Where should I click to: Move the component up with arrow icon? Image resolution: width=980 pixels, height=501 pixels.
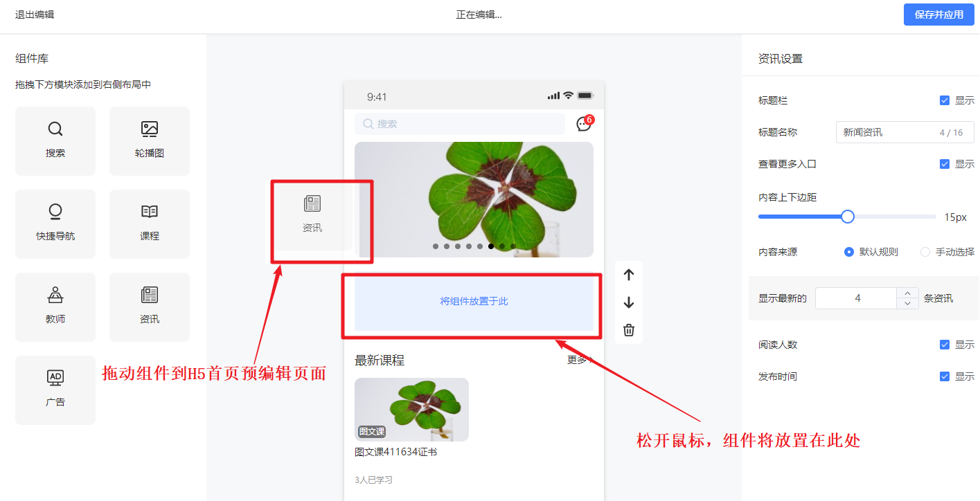tap(629, 275)
